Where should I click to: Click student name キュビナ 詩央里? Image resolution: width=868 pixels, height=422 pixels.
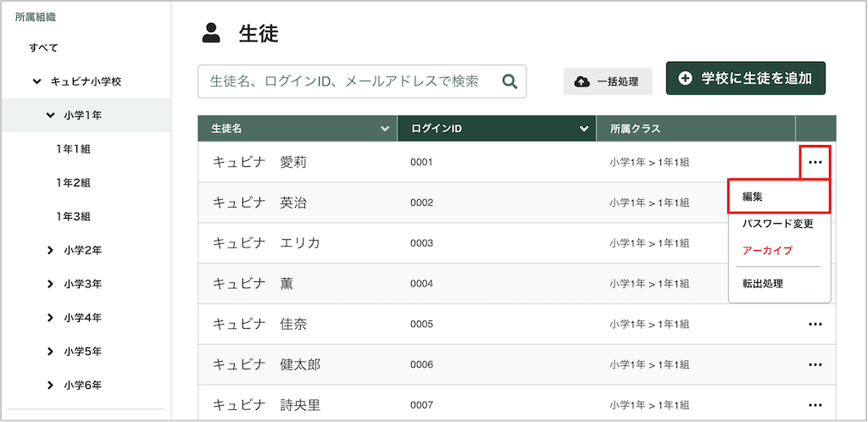pos(266,405)
